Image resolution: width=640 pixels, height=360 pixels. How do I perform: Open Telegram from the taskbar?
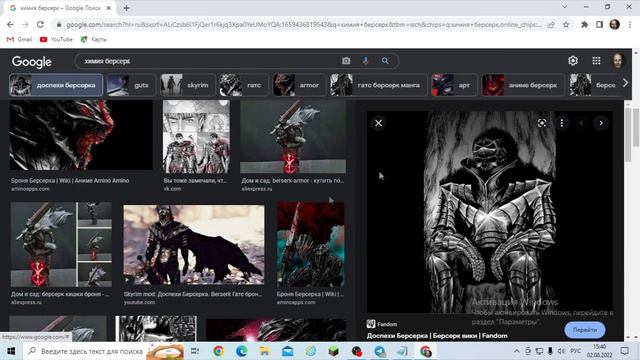coord(380,351)
